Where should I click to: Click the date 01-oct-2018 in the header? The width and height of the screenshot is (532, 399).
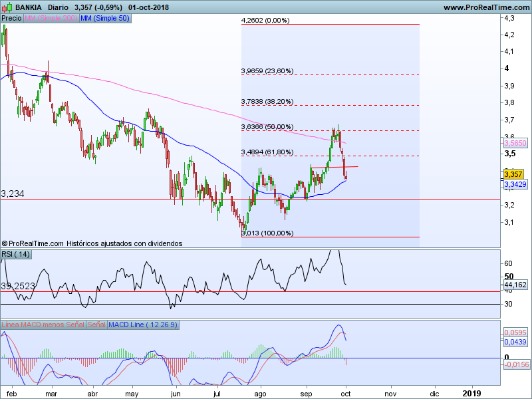coord(148,7)
